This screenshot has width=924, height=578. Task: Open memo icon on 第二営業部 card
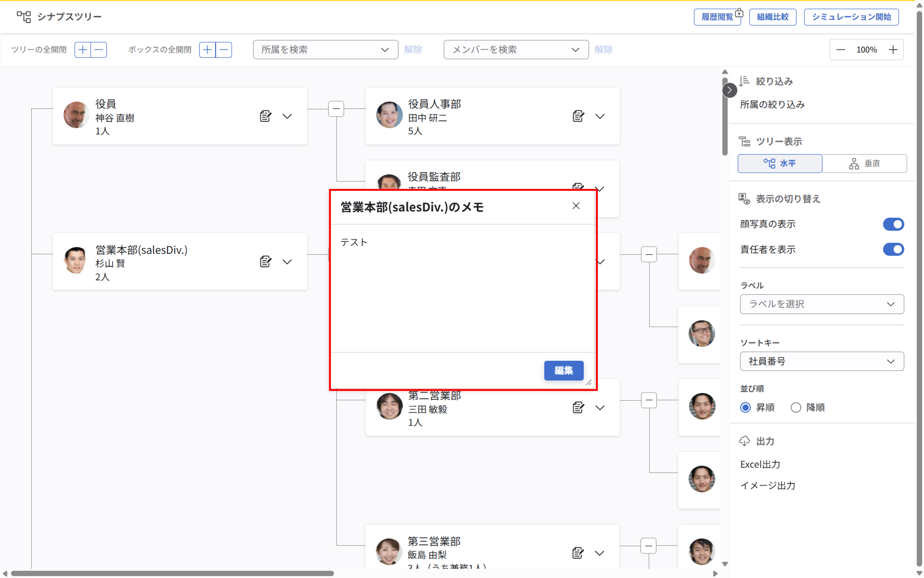(x=578, y=408)
